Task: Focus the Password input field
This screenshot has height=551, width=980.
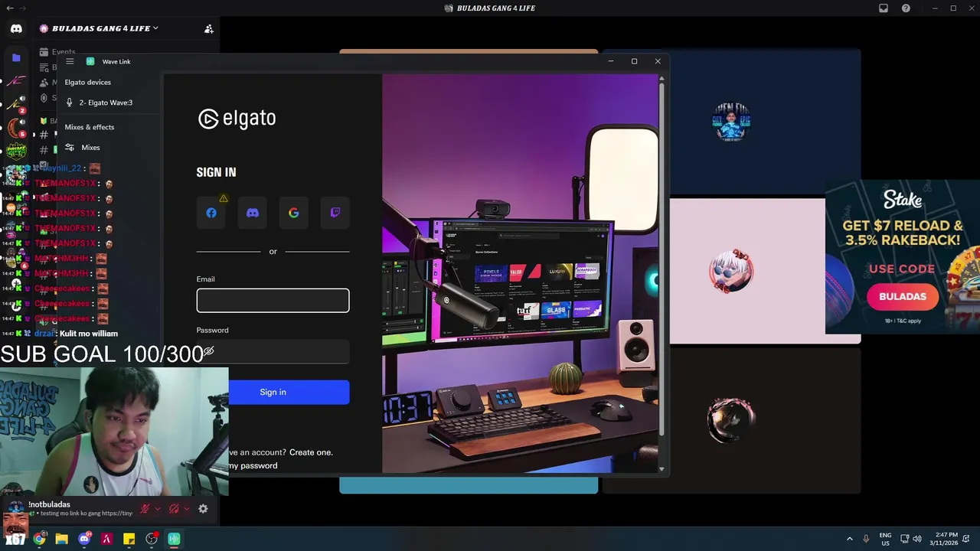Action: [273, 351]
